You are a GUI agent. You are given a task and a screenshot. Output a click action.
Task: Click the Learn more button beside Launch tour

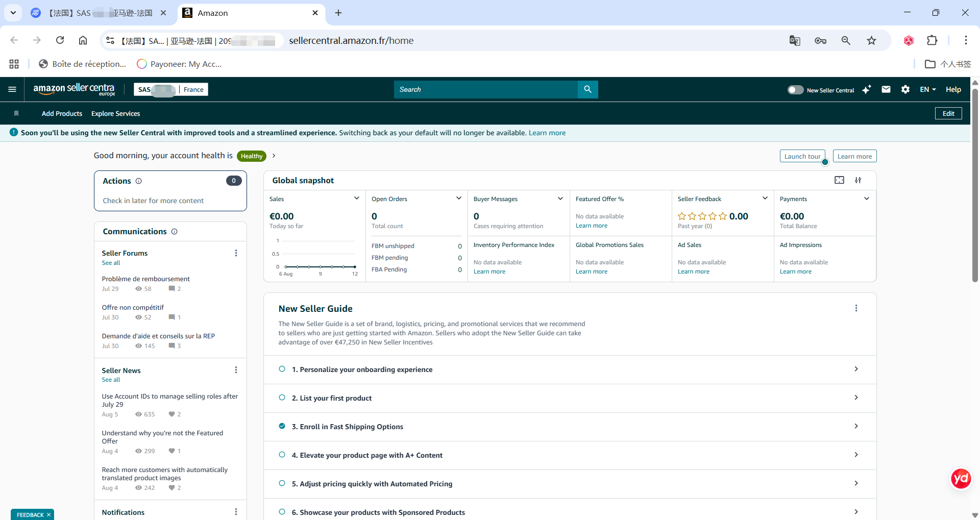click(854, 156)
